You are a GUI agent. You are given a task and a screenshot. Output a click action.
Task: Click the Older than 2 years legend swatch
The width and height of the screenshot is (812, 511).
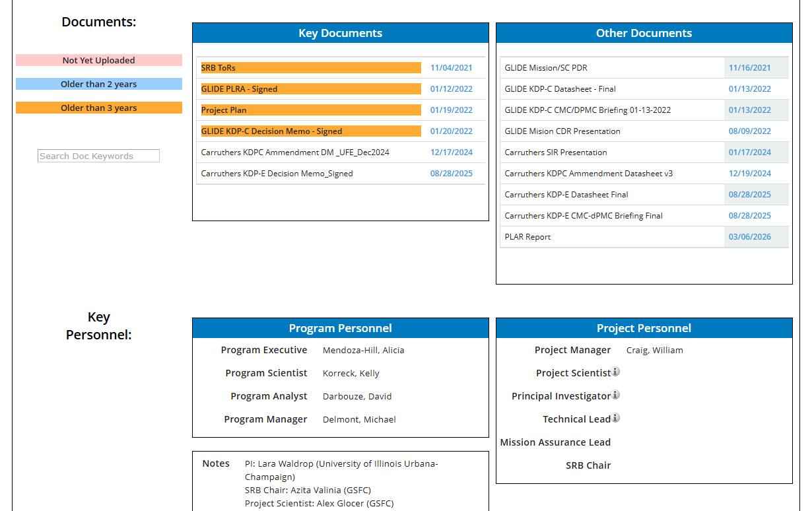tap(99, 84)
